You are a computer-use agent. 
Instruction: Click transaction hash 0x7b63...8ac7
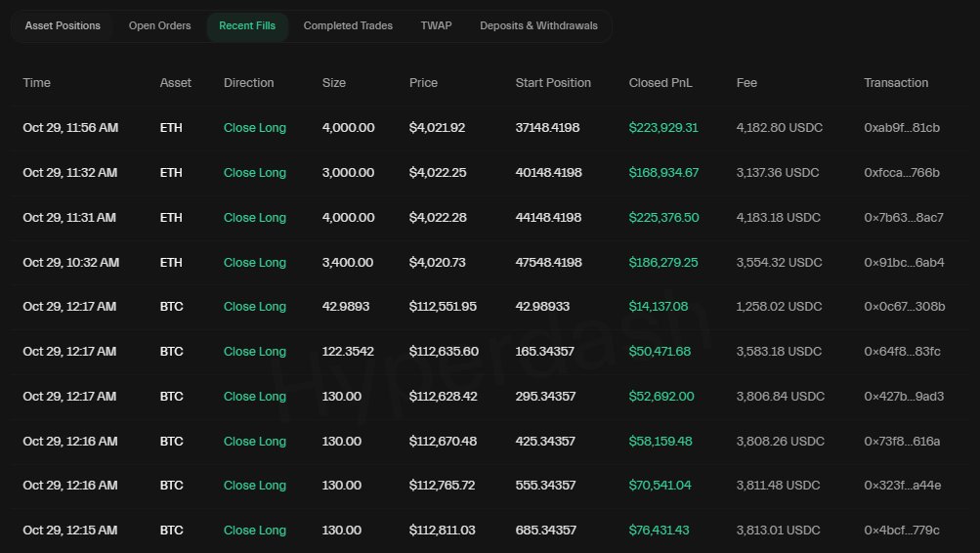(x=903, y=218)
